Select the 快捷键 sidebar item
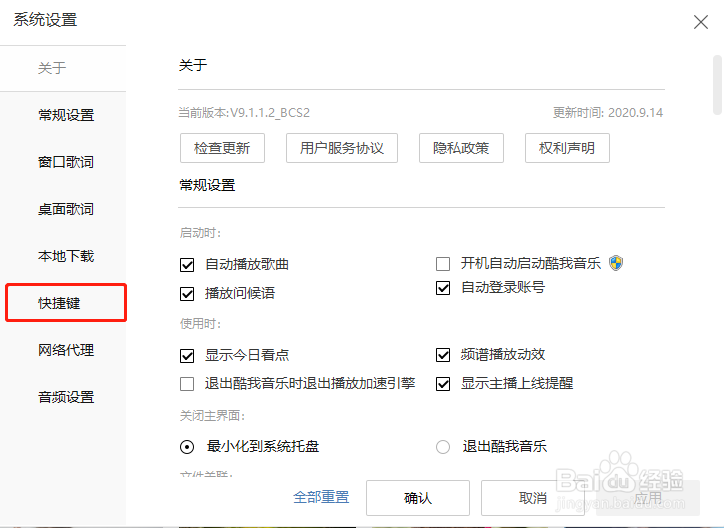Screen dimensions: 724x528 coord(66,303)
